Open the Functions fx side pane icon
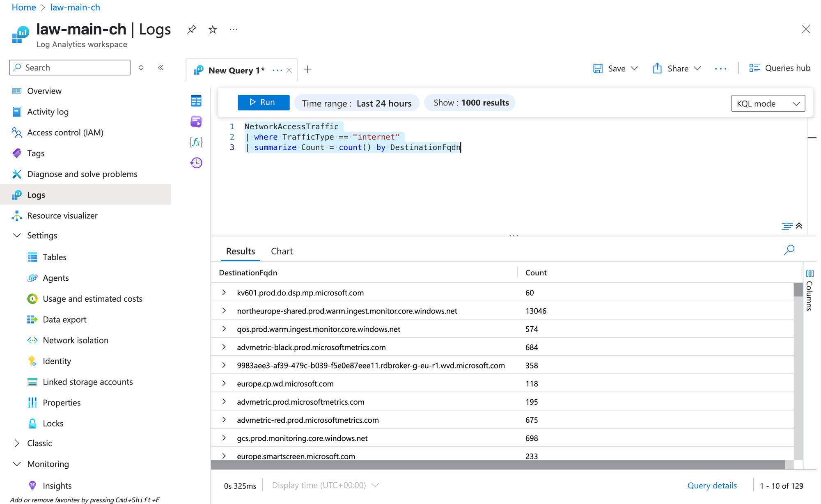 coord(196,142)
